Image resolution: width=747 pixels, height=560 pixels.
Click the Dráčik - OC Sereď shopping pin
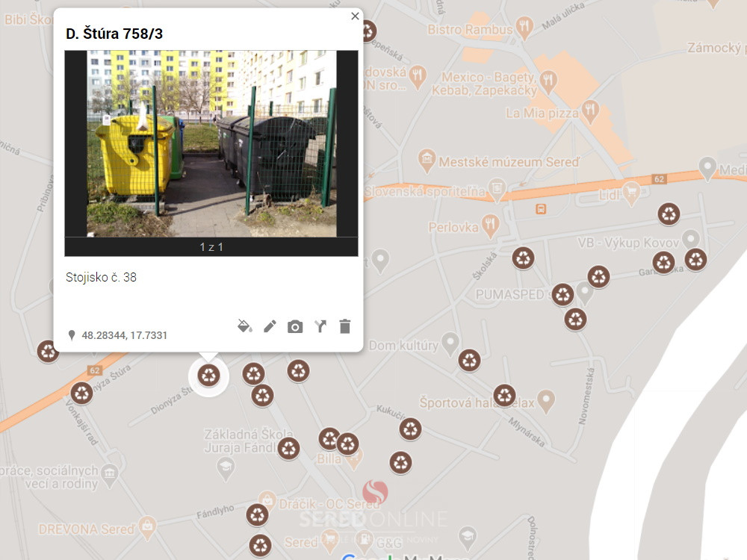pos(267,502)
